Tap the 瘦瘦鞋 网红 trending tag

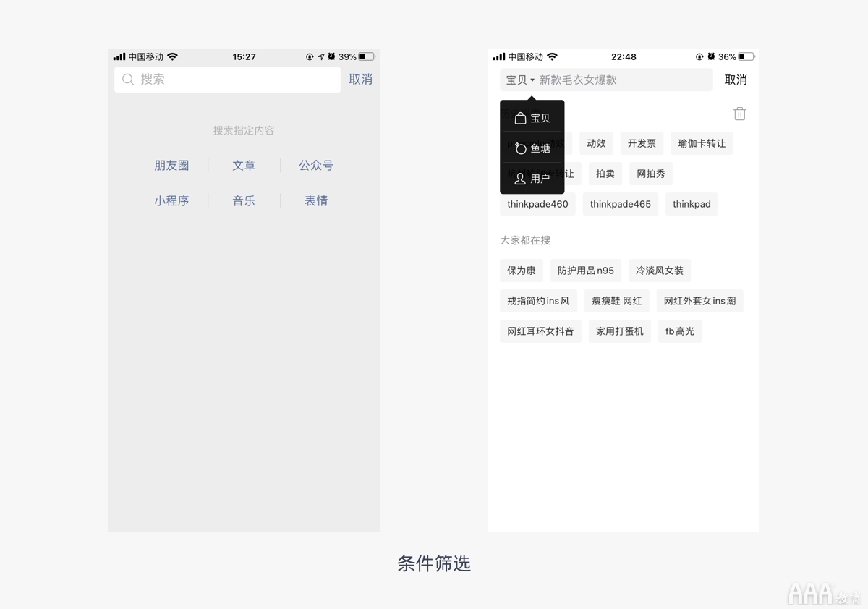617,301
